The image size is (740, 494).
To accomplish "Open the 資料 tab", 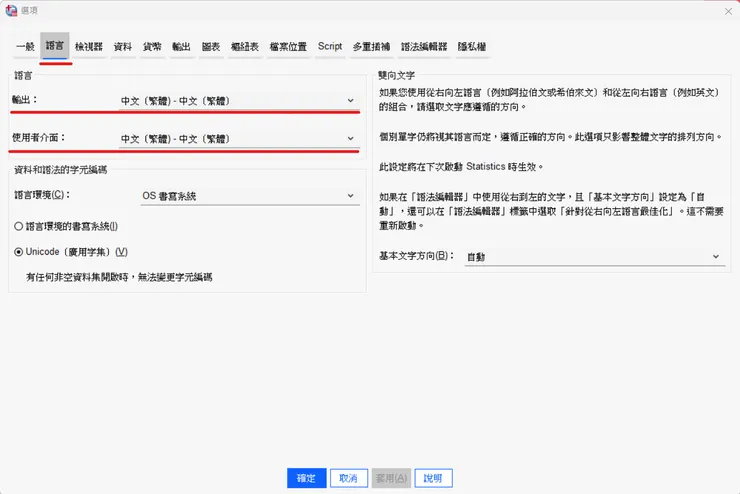I will [123, 46].
